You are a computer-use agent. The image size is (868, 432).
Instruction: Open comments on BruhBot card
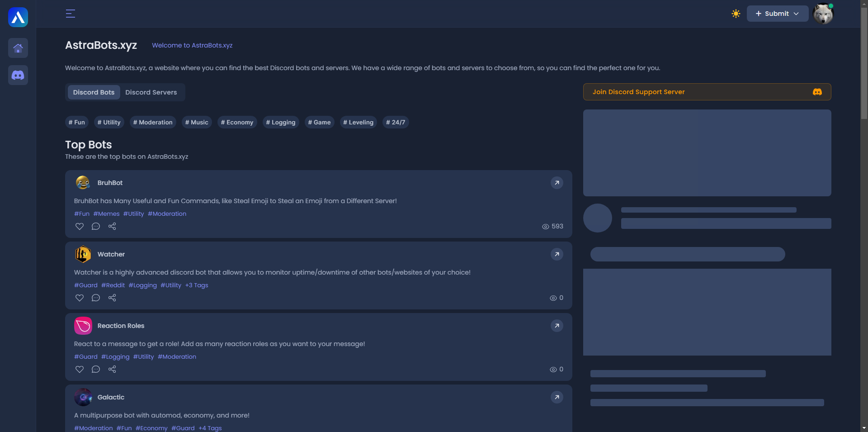click(96, 226)
